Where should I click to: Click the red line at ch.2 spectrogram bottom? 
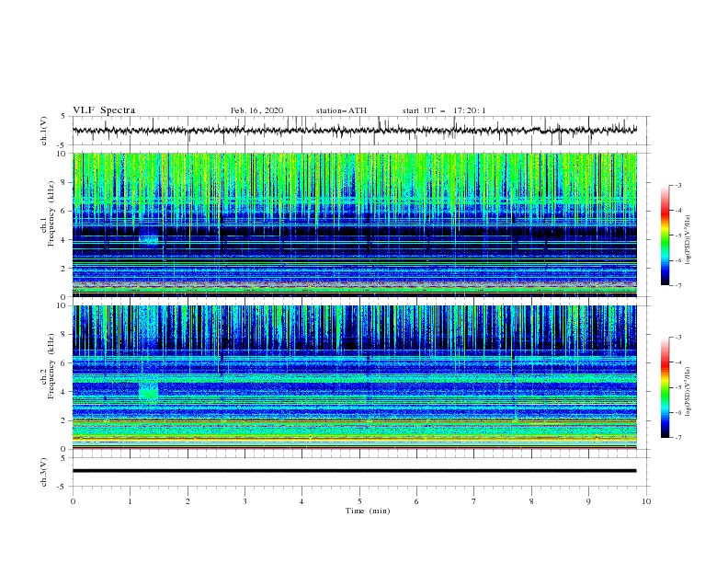point(354,448)
